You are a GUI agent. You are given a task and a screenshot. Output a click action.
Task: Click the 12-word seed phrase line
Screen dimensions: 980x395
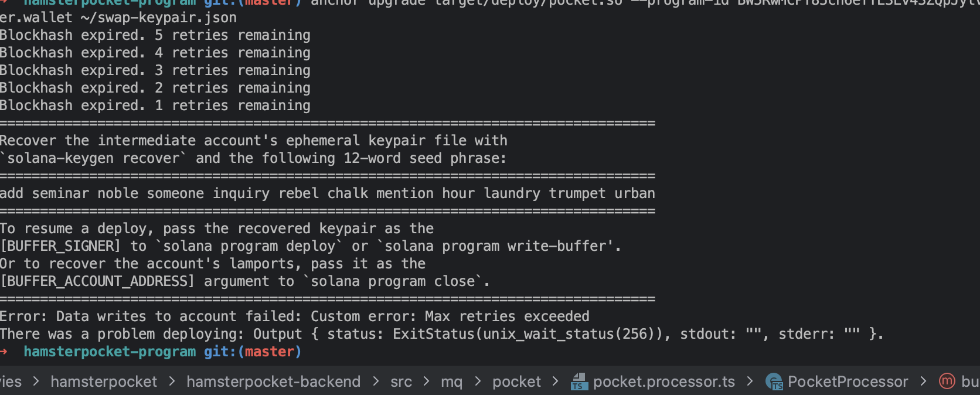(x=327, y=193)
